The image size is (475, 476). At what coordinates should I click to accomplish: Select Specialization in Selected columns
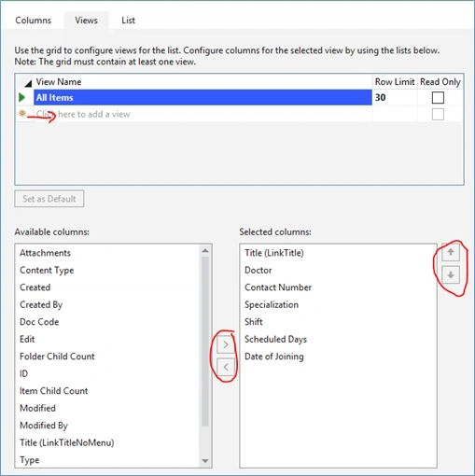pyautogui.click(x=272, y=304)
